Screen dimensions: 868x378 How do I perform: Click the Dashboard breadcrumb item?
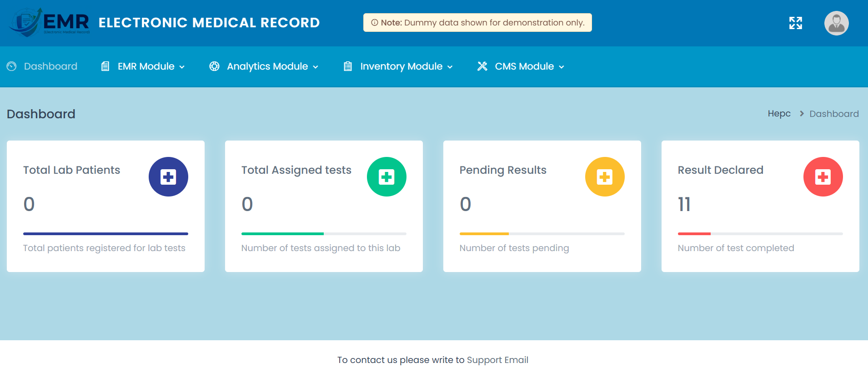pyautogui.click(x=834, y=114)
